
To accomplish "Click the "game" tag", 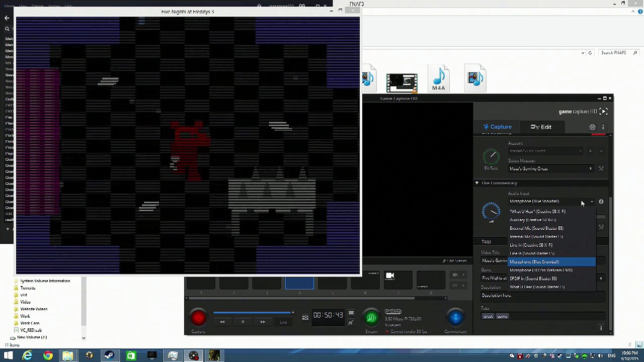I will pyautogui.click(x=502, y=316).
